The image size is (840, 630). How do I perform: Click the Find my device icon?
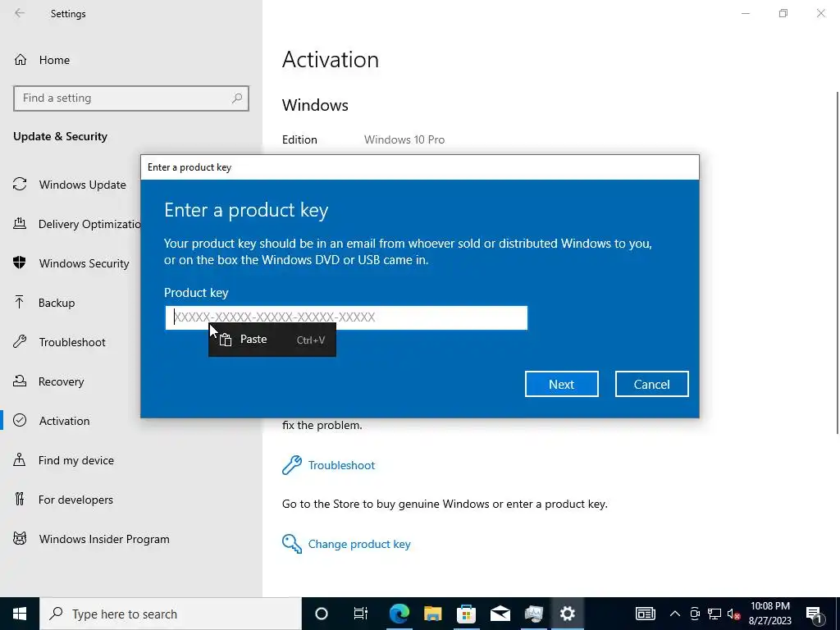(x=20, y=459)
